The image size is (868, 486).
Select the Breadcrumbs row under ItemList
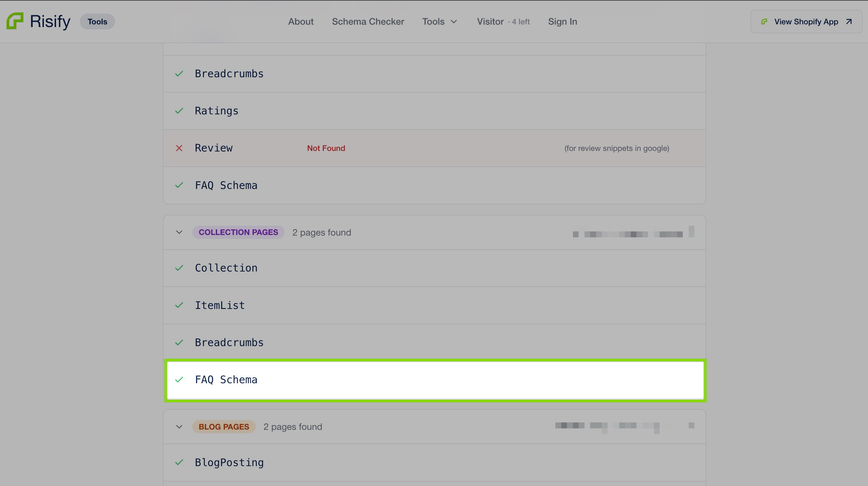pos(434,343)
